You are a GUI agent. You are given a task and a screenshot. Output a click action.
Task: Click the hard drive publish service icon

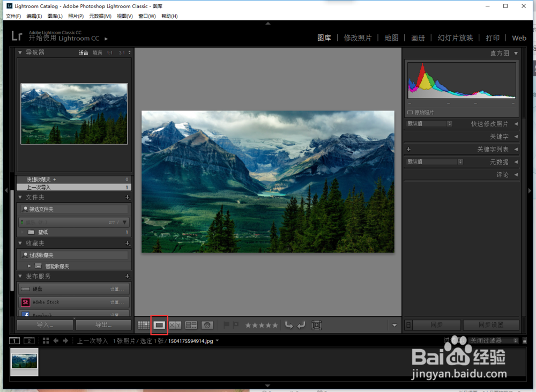25,289
